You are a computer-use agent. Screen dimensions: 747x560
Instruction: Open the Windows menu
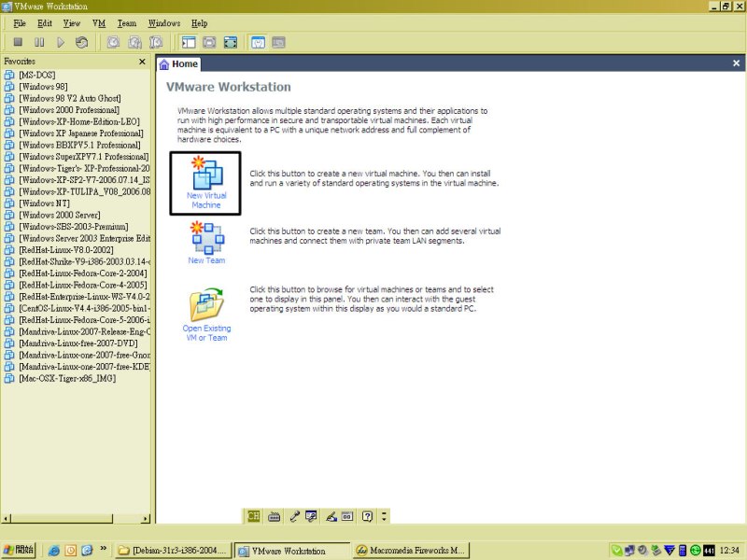(164, 23)
